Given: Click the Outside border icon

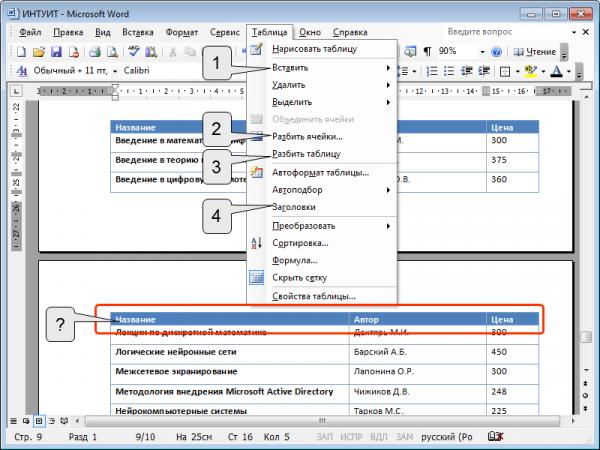Looking at the screenshot, I should tap(505, 71).
